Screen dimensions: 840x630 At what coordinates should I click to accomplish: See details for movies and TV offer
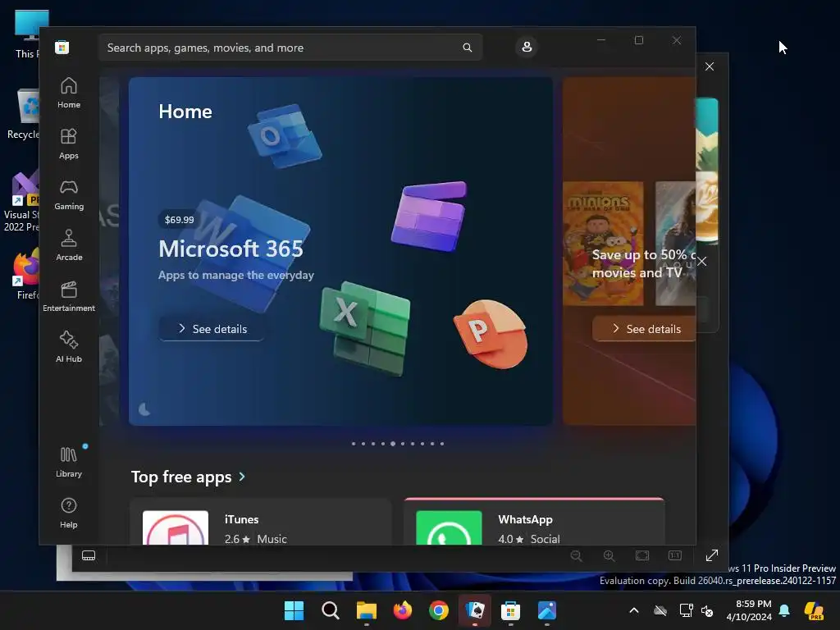[645, 328]
